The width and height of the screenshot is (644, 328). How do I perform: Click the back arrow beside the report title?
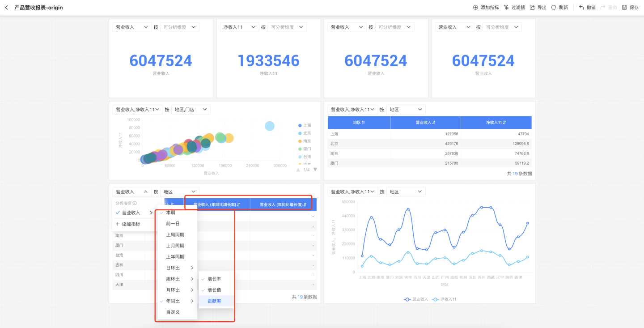[x=6, y=8]
